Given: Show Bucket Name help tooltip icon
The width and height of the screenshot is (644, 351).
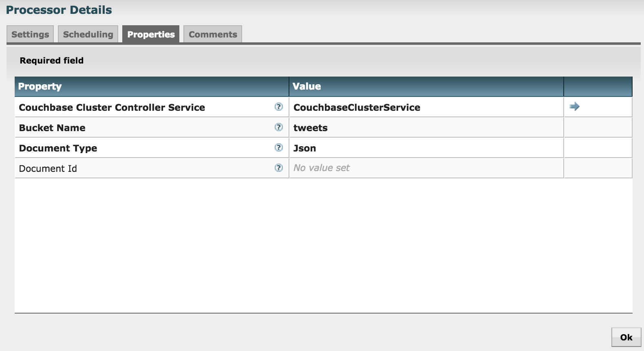Looking at the screenshot, I should pos(279,127).
